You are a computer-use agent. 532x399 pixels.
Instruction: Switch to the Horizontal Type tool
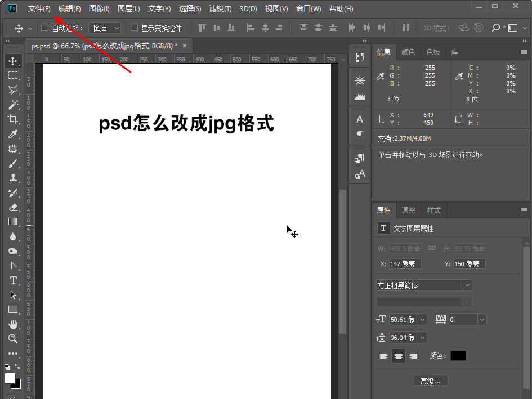pos(13,280)
